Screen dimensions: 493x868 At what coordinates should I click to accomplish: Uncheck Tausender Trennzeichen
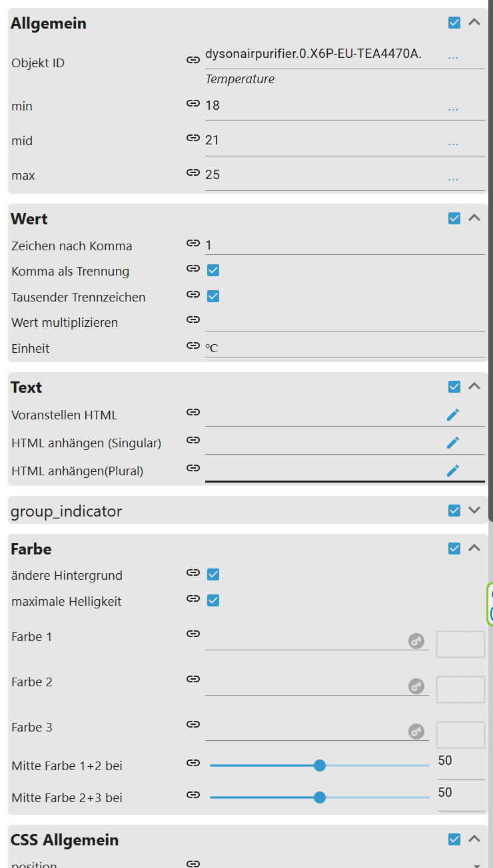213,296
